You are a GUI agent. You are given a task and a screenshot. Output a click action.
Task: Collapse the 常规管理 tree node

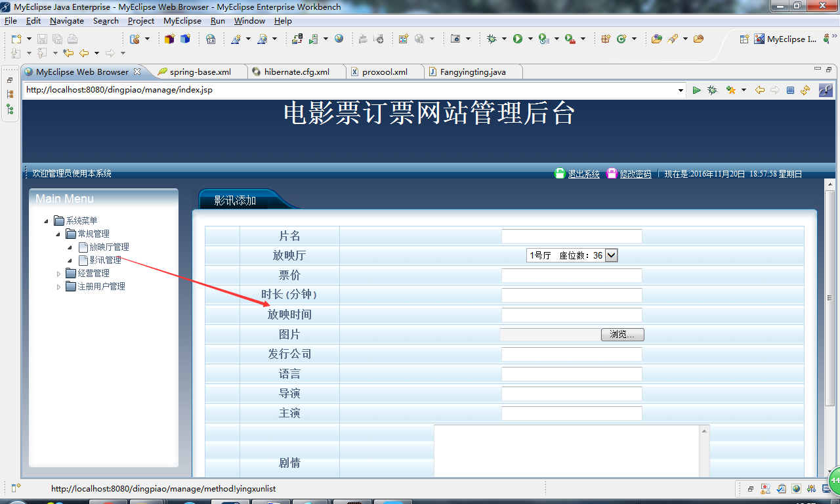point(58,234)
